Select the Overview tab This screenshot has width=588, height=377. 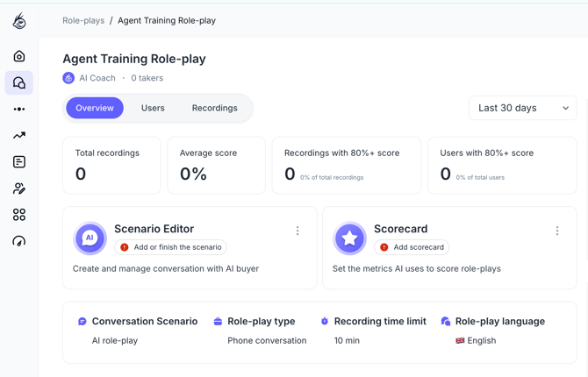pos(95,108)
